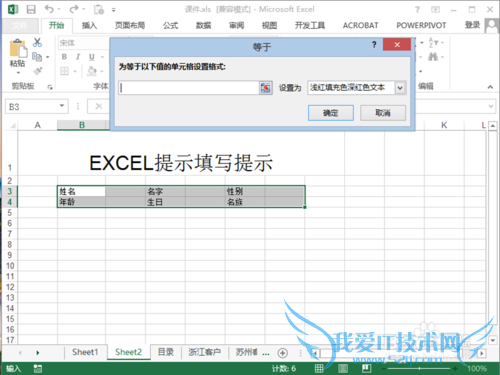The image size is (500, 375).
Task: Activate the Format Painter brush
Action: 37,71
